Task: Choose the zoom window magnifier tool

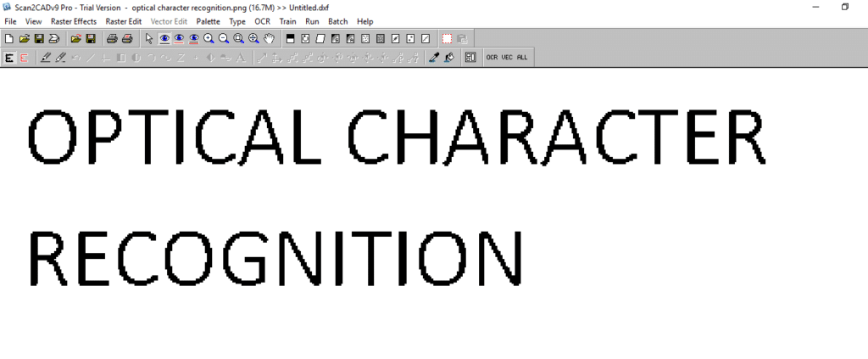Action: pyautogui.click(x=238, y=39)
